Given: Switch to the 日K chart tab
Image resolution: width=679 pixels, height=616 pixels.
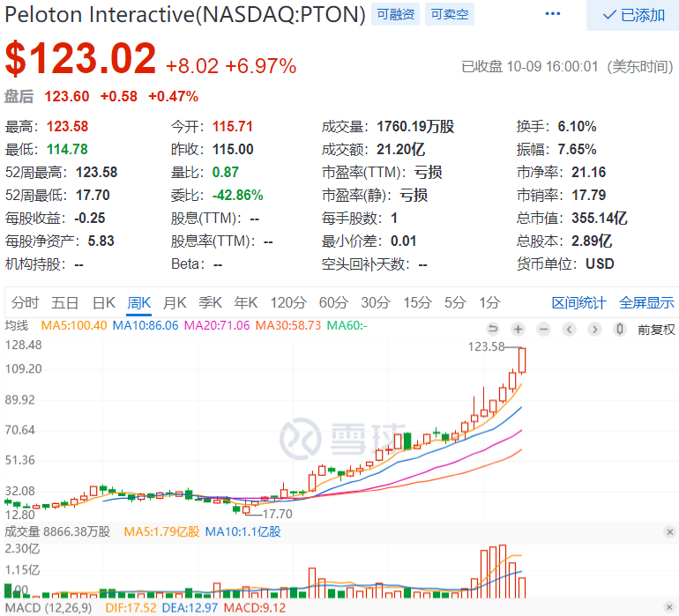Looking at the screenshot, I should pyautogui.click(x=104, y=302).
